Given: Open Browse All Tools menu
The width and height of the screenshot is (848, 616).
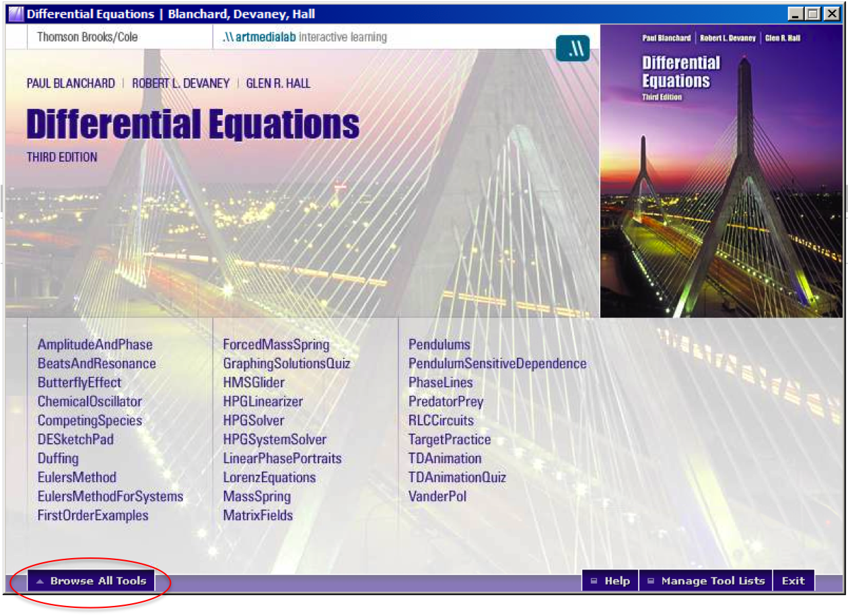Looking at the screenshot, I should 91,581.
